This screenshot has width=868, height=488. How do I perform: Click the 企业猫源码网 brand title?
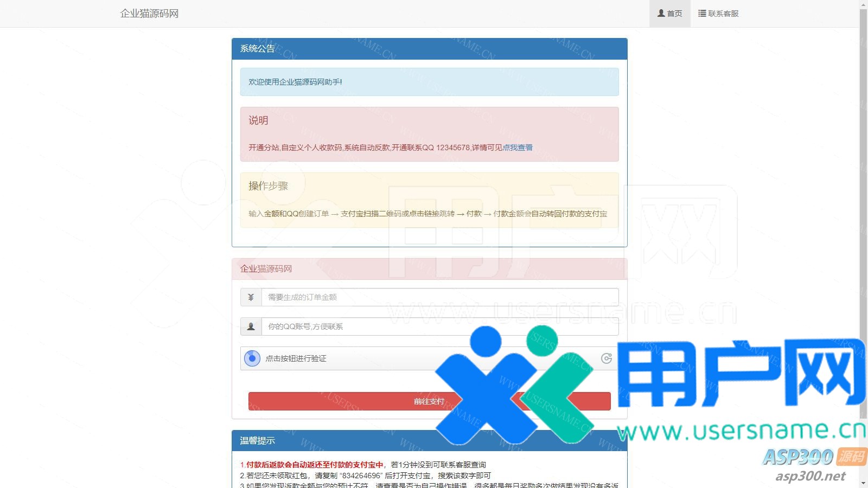(149, 14)
